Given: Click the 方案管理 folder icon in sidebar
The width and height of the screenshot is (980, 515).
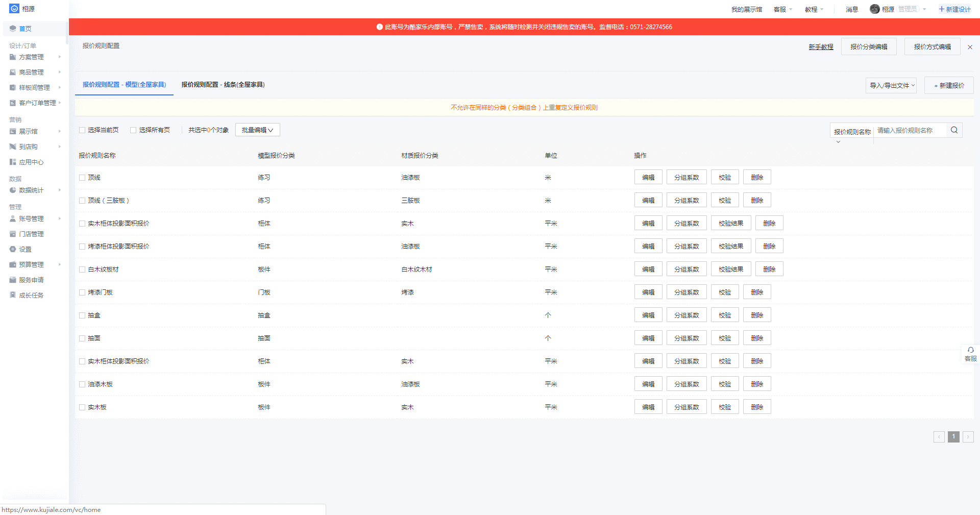Looking at the screenshot, I should click(x=13, y=57).
